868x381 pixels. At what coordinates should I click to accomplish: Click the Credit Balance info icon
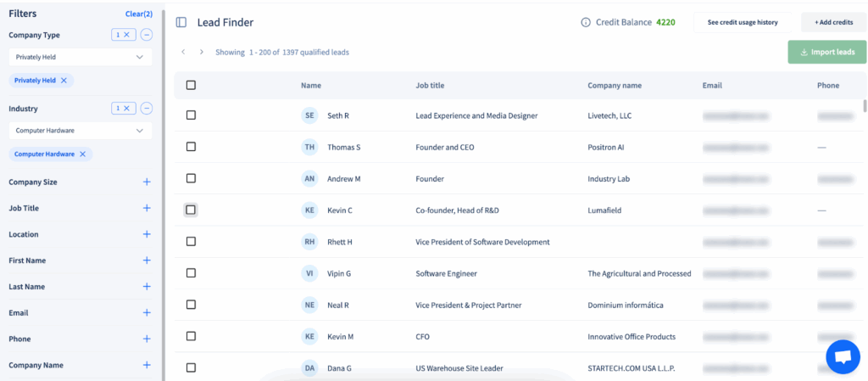point(586,23)
